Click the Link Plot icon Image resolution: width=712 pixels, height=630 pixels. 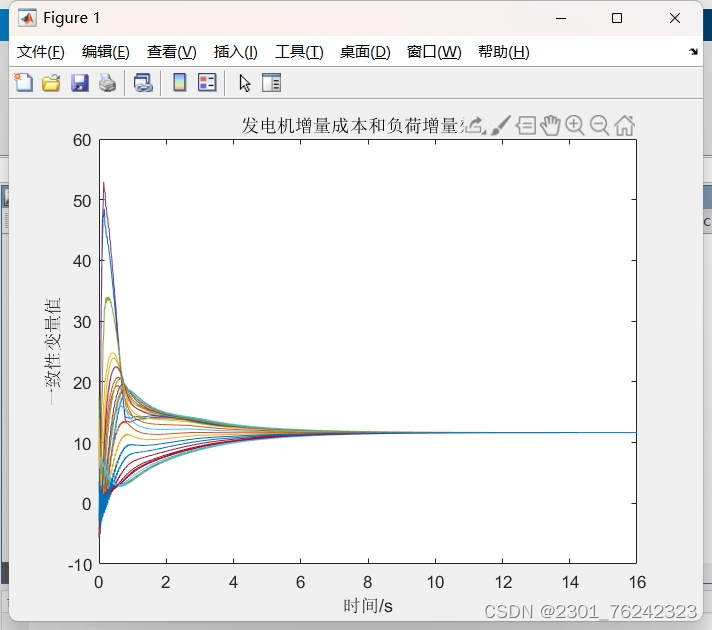click(x=143, y=83)
